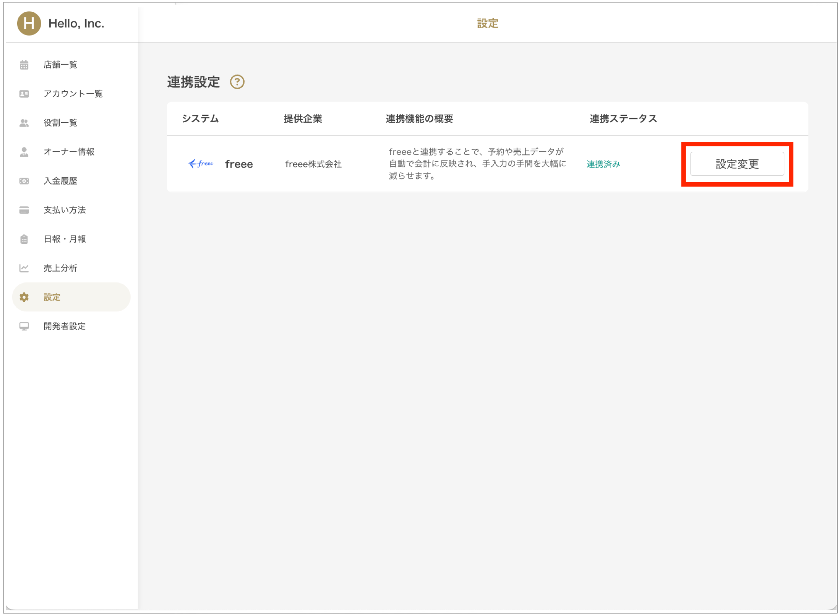The image size is (840, 616).
Task: Open the 店舗一覧 menu item
Action: (x=71, y=65)
